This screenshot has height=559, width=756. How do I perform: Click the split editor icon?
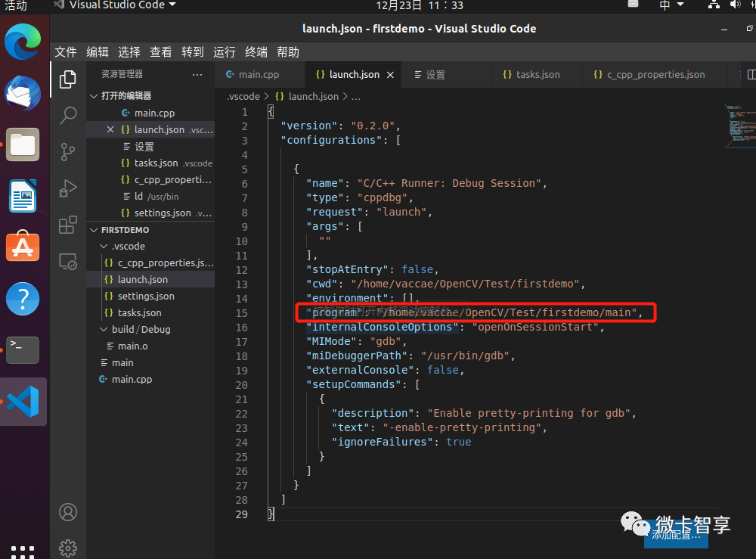pyautogui.click(x=750, y=75)
